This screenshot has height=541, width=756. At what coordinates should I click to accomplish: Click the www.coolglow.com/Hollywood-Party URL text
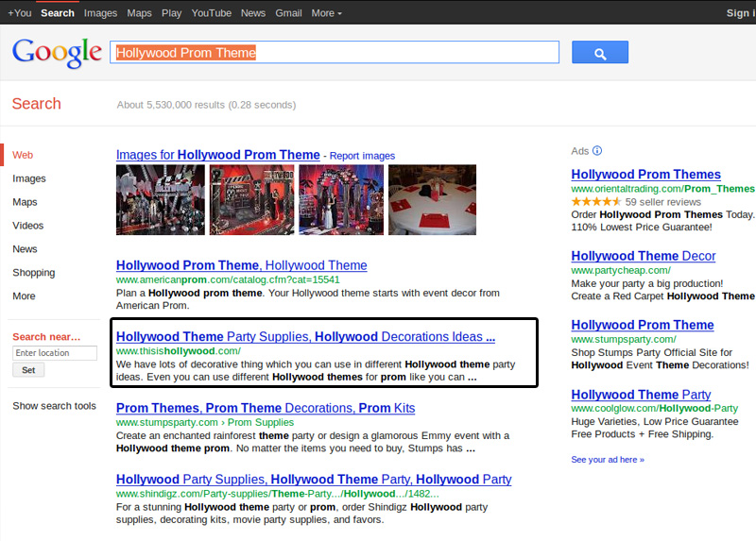pos(654,409)
